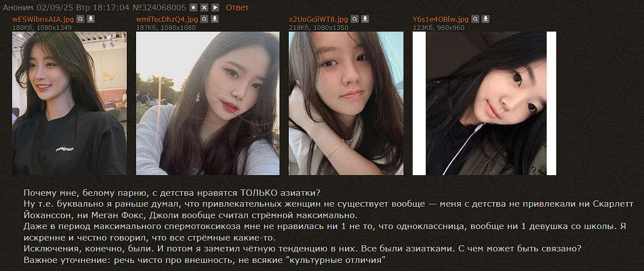Search image Y6s1e4OBlw.jpg with magnifier icon
644x271 pixels.
[x=475, y=19]
